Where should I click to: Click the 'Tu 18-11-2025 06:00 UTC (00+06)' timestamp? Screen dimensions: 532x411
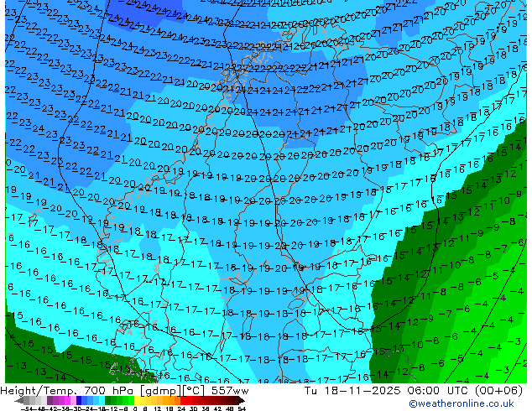pos(413,390)
